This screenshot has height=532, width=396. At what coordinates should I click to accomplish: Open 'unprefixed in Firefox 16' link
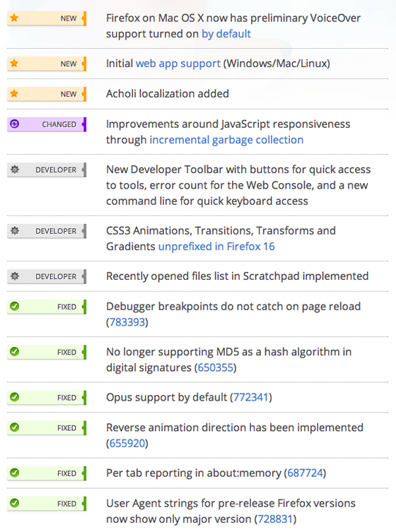coord(216,247)
